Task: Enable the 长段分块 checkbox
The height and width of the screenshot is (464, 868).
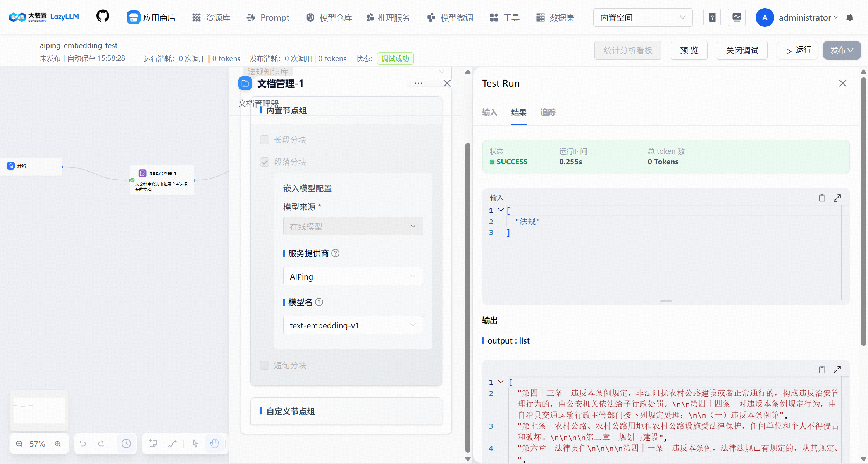Action: [x=265, y=140]
